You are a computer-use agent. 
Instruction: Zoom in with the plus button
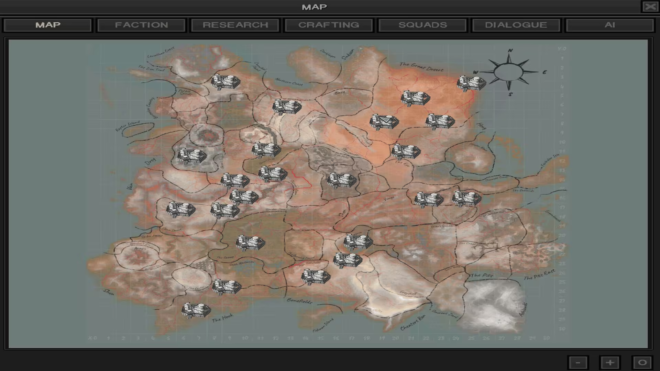(610, 362)
